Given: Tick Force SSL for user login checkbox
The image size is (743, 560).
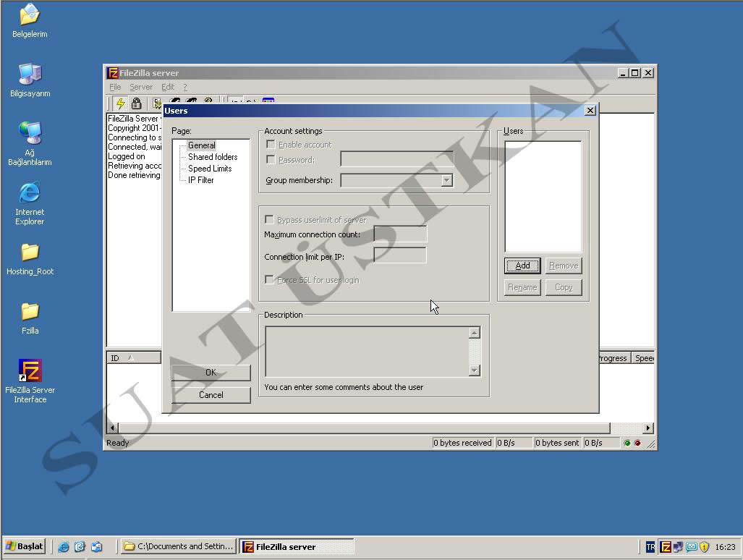Looking at the screenshot, I should click(x=269, y=279).
